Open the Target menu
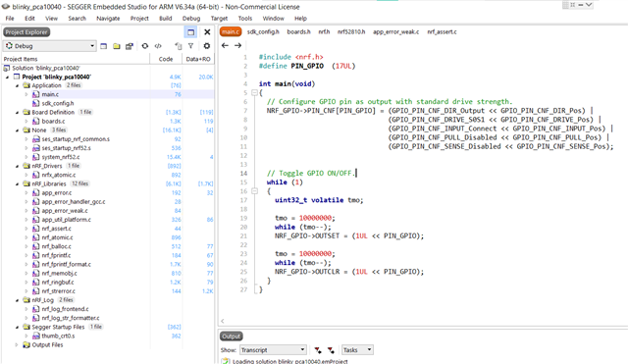Image resolution: width=628 pixels, height=364 pixels. [219, 19]
